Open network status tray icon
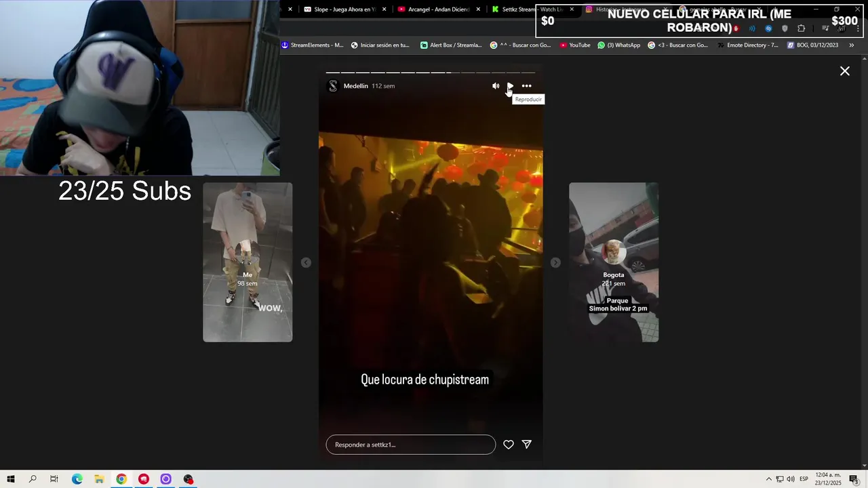This screenshot has height=488, width=868. pos(780,479)
